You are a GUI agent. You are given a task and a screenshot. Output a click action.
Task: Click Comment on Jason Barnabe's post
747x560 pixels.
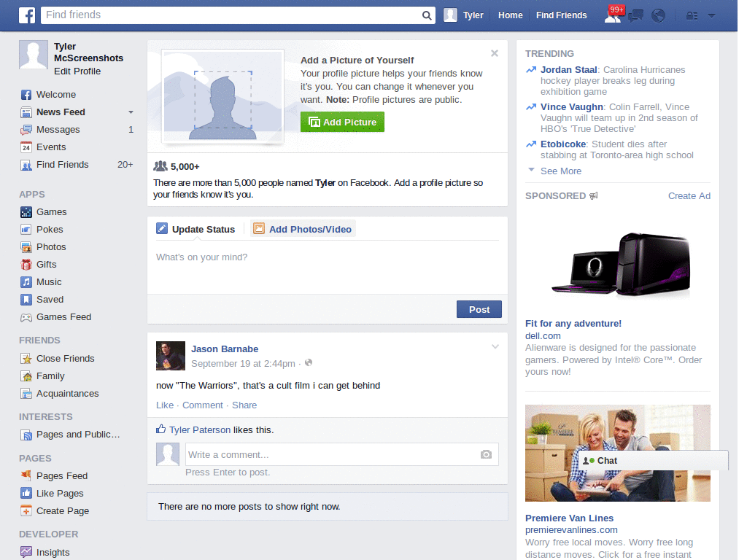pyautogui.click(x=203, y=405)
